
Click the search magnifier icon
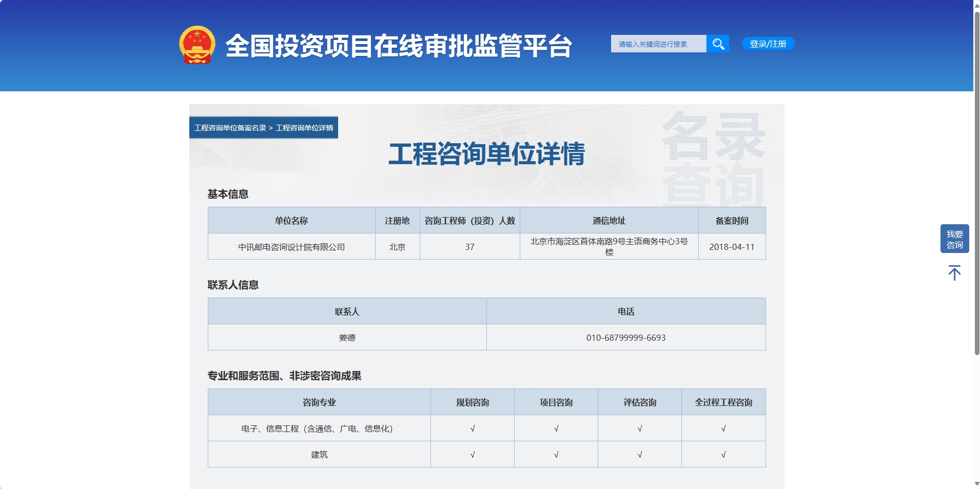click(718, 44)
